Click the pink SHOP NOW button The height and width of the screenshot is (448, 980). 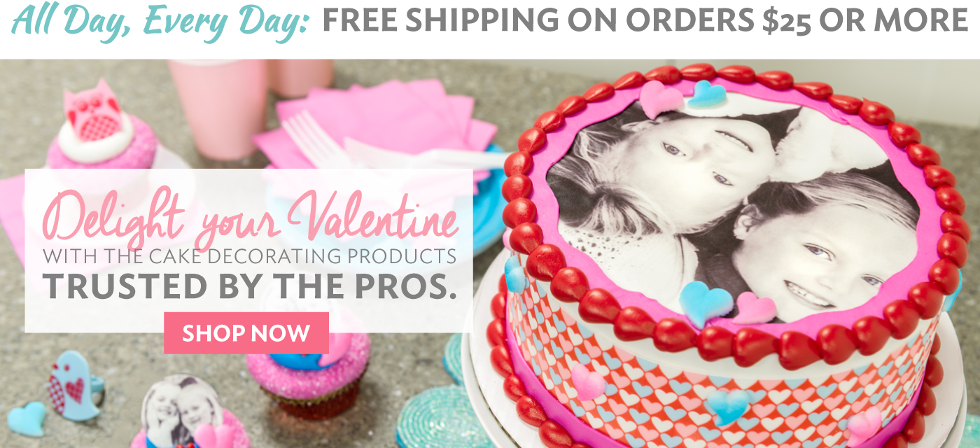tap(246, 332)
